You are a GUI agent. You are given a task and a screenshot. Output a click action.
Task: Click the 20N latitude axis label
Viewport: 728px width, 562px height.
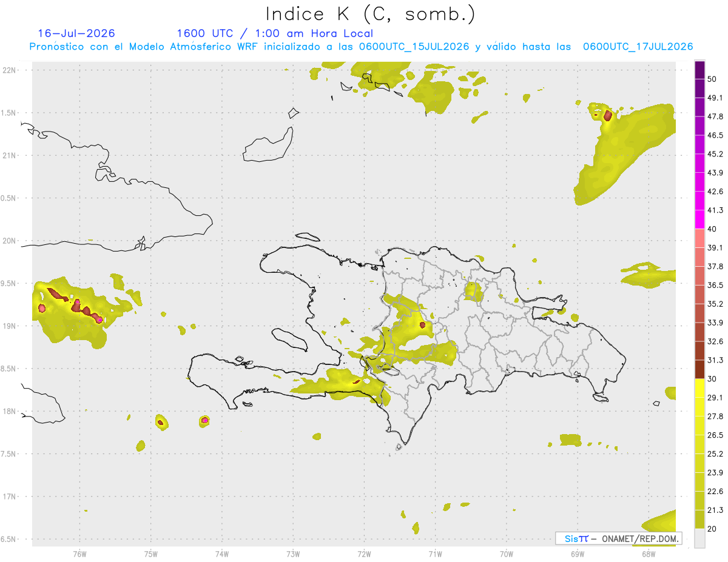point(10,241)
